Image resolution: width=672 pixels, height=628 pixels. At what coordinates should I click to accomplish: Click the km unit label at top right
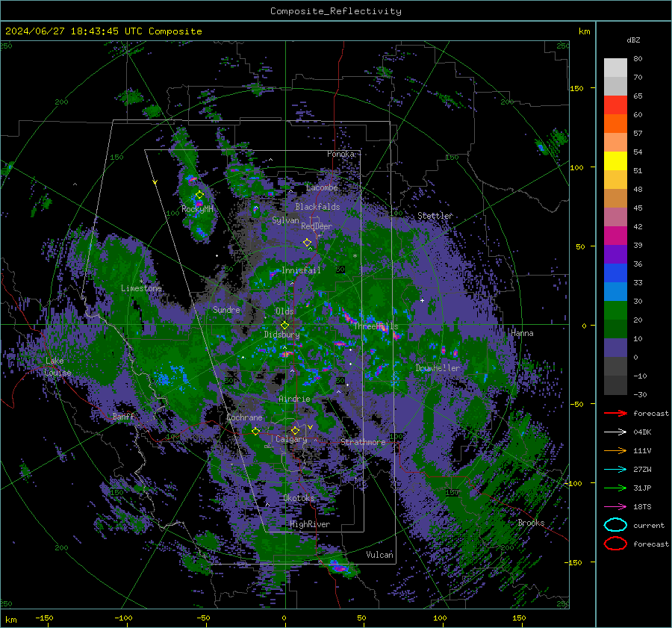point(584,31)
